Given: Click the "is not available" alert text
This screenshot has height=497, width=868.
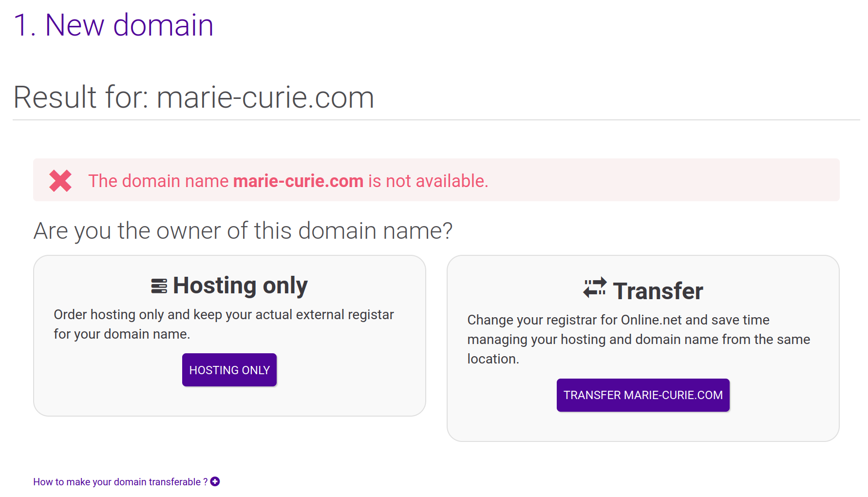Looking at the screenshot, I should coord(428,181).
